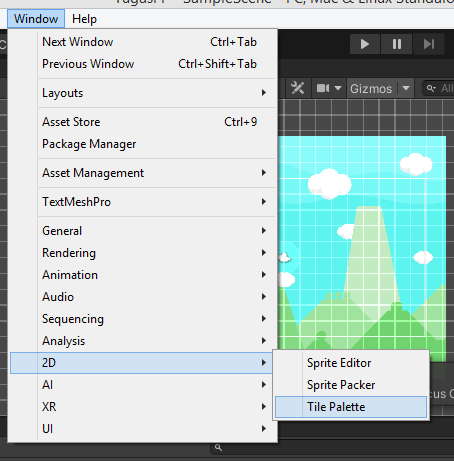454x461 pixels.
Task: Click the Pause button in the toolbar
Action: click(x=397, y=44)
